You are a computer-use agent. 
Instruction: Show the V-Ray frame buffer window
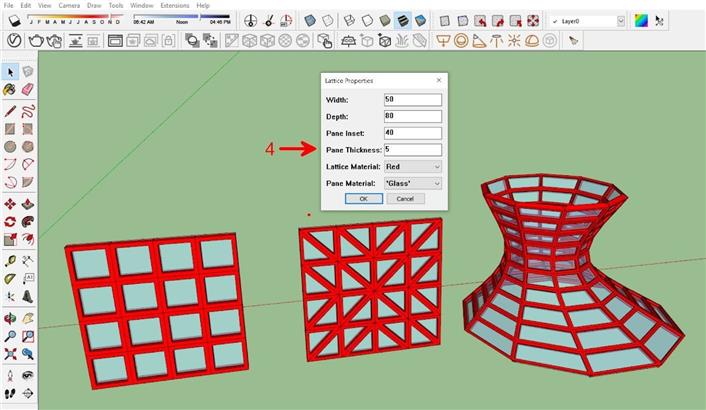115,41
